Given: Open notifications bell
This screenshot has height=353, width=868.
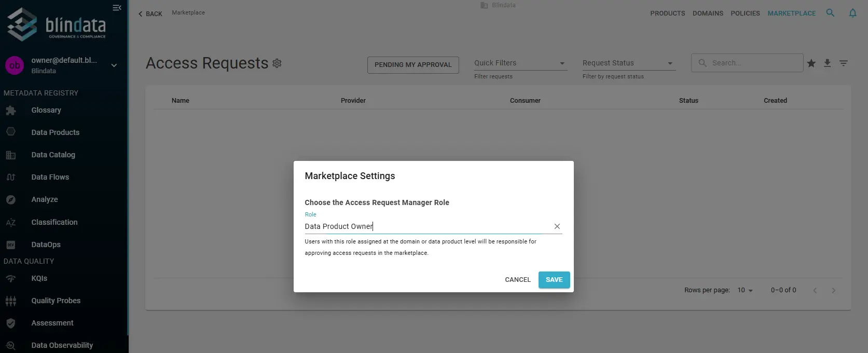Looking at the screenshot, I should [x=852, y=13].
